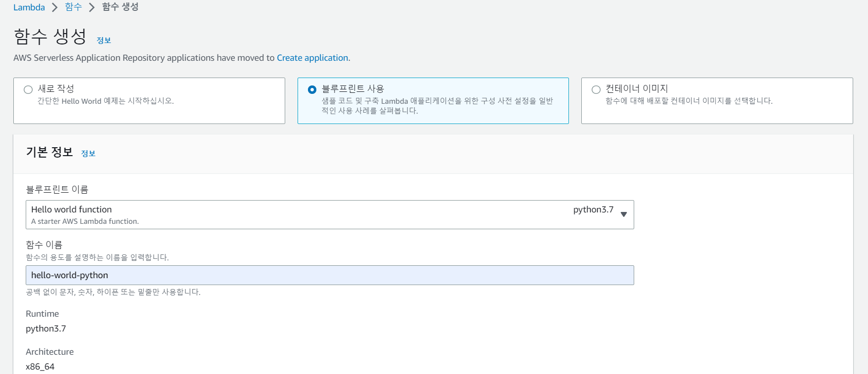The height and width of the screenshot is (374, 868).
Task: Click the x86_64 Architecture value
Action: click(x=40, y=367)
